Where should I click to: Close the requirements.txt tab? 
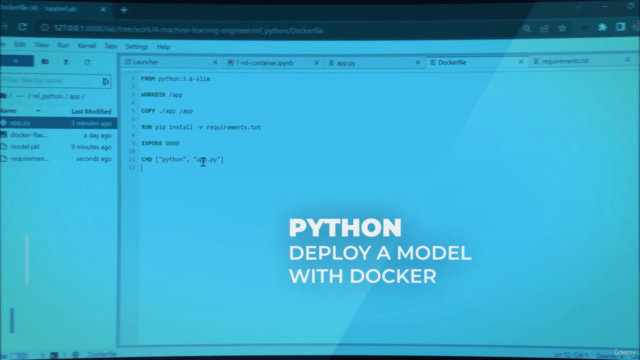(627, 60)
